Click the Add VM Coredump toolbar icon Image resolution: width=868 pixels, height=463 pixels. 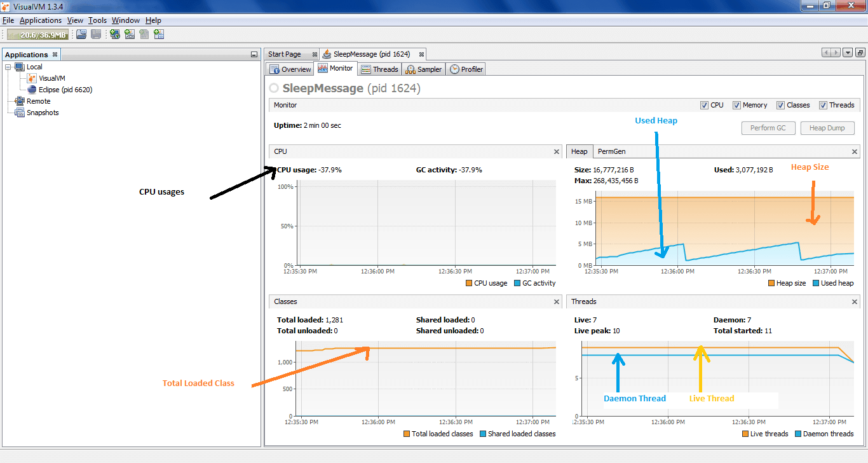pos(144,34)
